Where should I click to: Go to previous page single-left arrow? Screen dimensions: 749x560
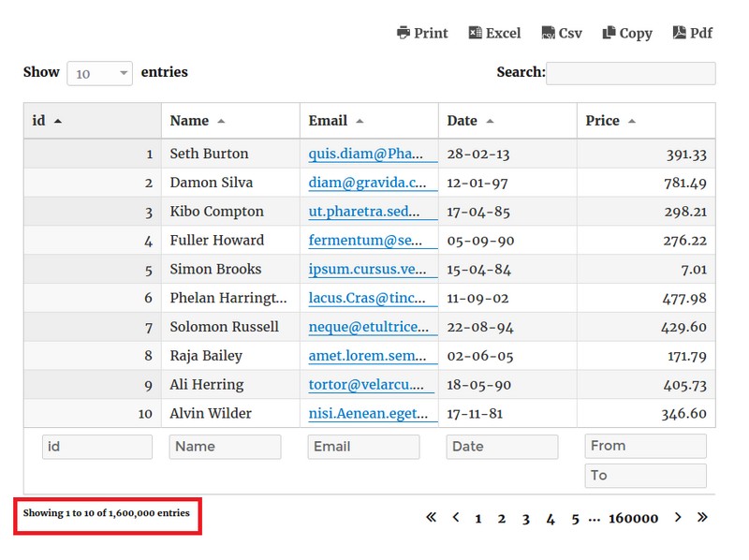(x=456, y=517)
